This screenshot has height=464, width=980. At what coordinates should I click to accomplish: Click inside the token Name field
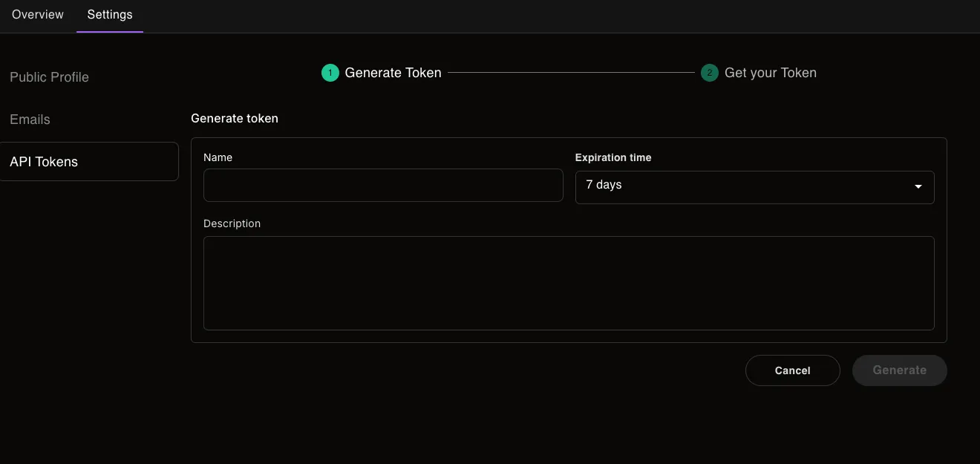[x=383, y=185]
